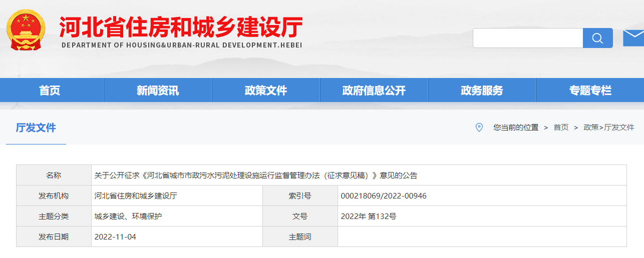Click the 首页 breadcrumb link

(x=561, y=127)
